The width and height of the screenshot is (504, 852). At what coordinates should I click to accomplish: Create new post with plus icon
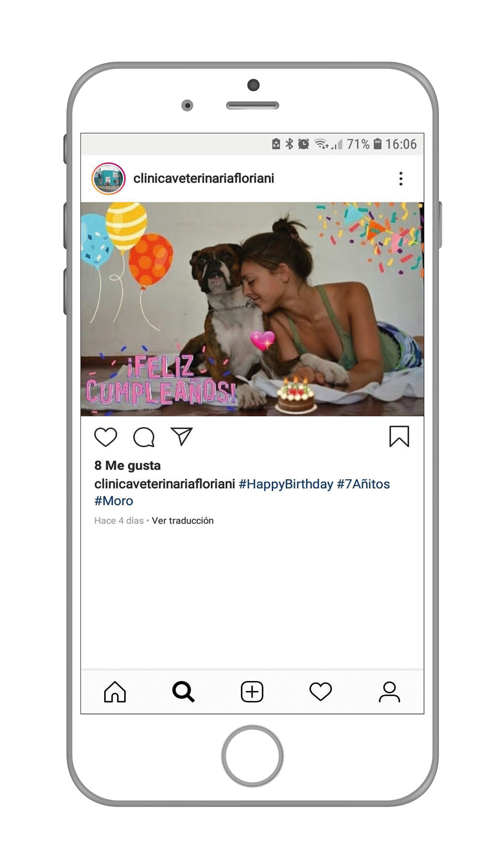252,692
